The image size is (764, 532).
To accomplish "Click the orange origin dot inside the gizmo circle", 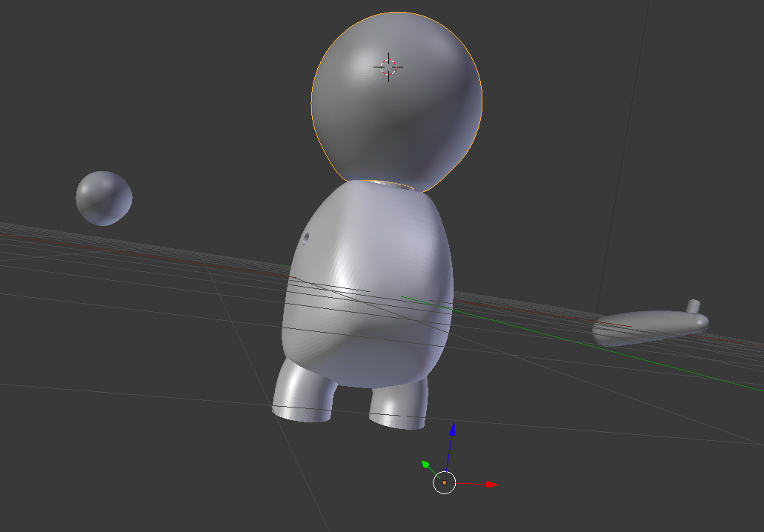I will [x=444, y=482].
